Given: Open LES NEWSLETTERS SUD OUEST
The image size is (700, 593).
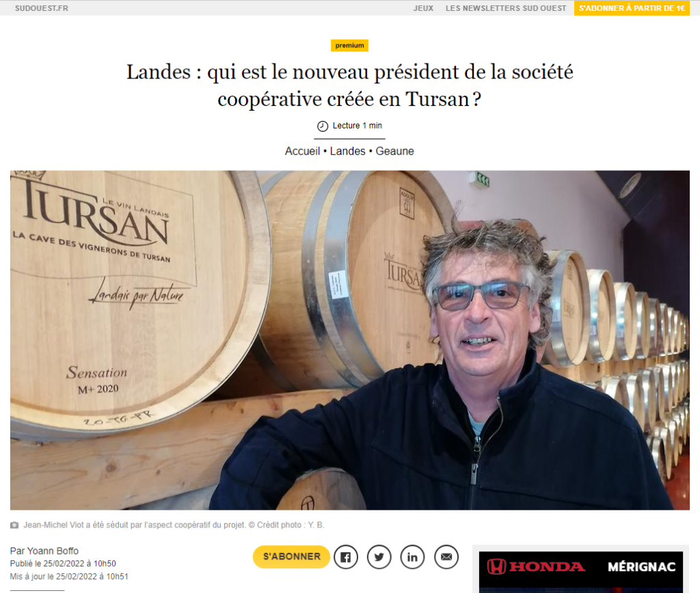Looking at the screenshot, I should pos(506,8).
